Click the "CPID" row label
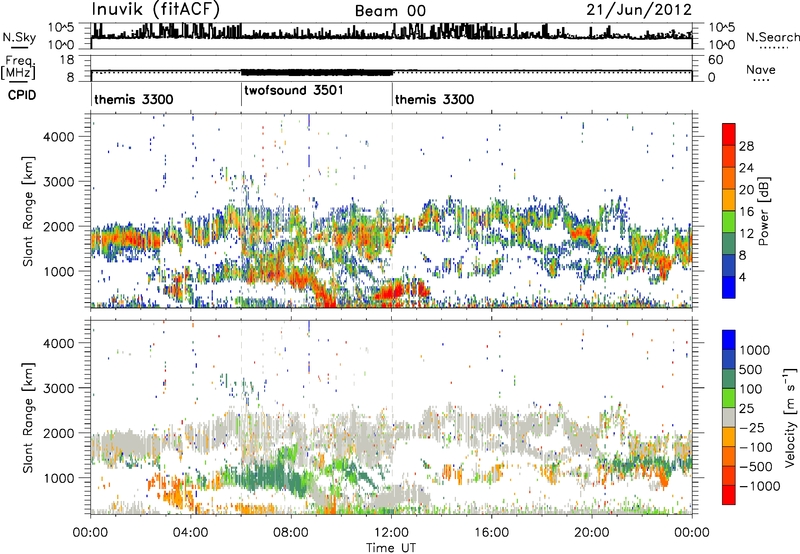Screen dimensions: 800x554 tap(22, 95)
